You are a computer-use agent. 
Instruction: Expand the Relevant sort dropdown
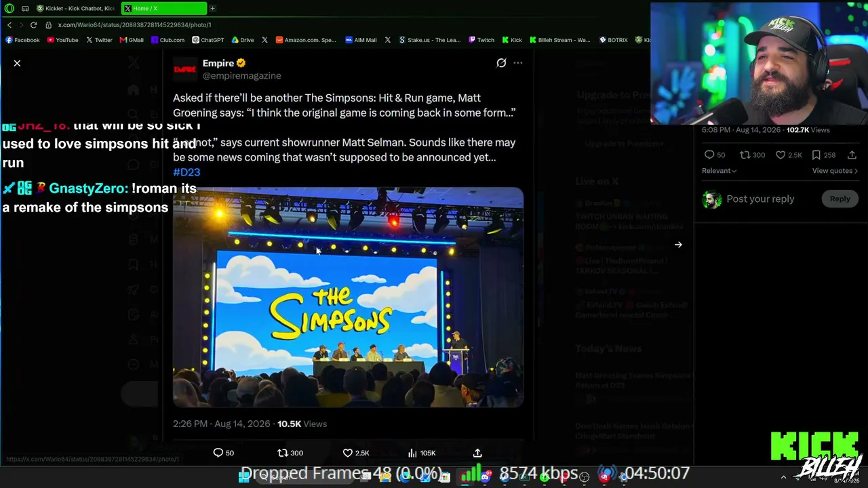(719, 171)
